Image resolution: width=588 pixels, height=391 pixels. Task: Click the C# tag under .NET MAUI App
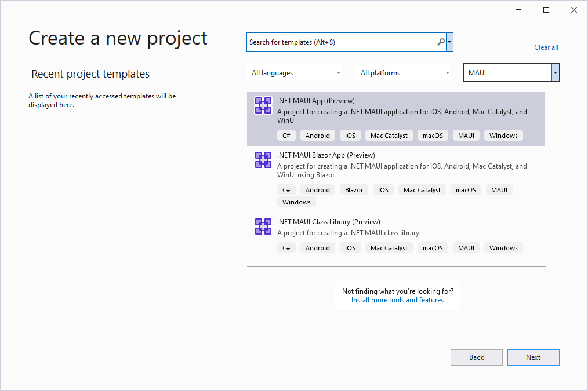click(x=286, y=136)
